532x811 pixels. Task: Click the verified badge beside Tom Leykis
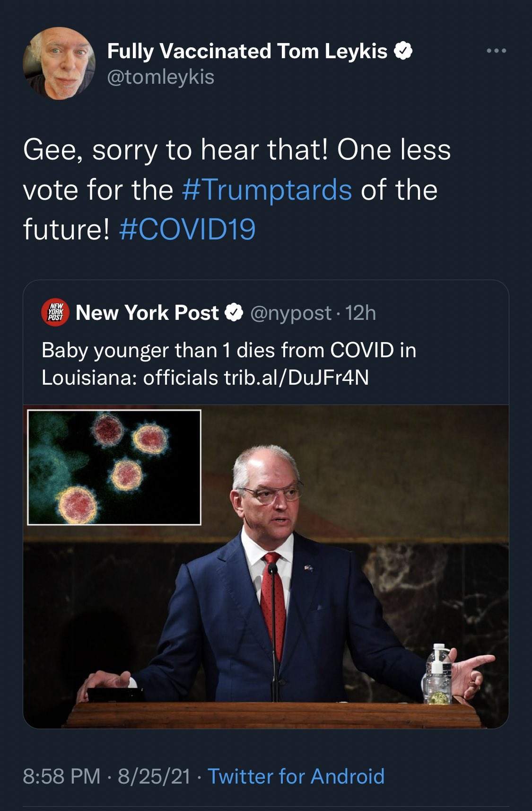403,51
